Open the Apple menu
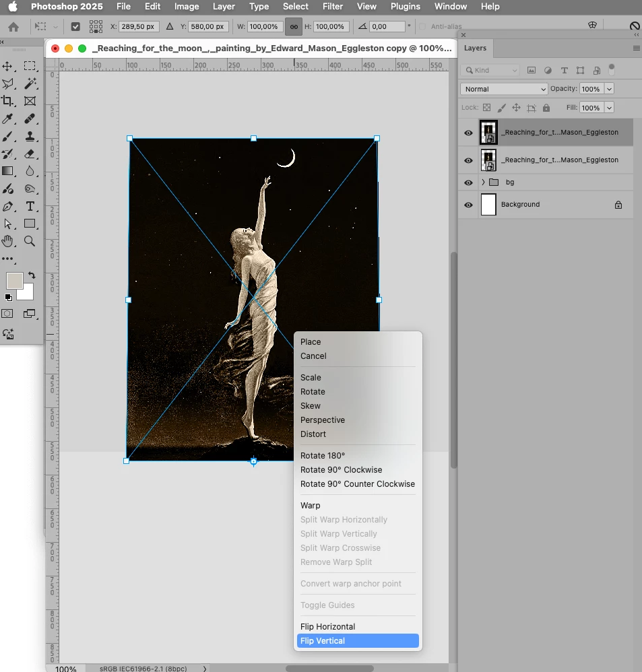Screen dimensions: 642x672 tap(13, 7)
